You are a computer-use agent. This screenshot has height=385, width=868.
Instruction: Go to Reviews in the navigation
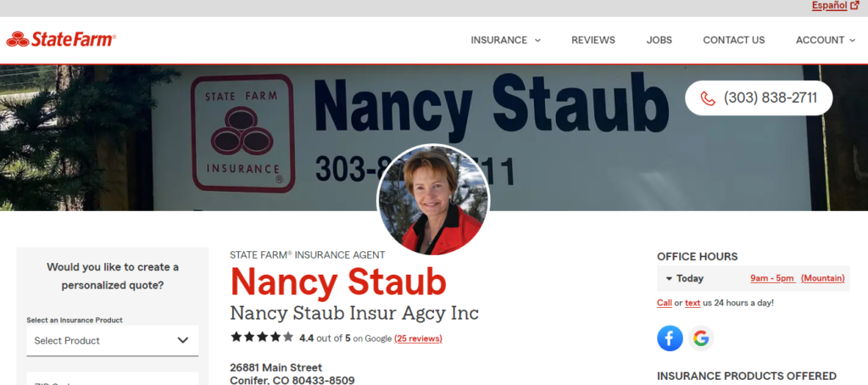593,40
